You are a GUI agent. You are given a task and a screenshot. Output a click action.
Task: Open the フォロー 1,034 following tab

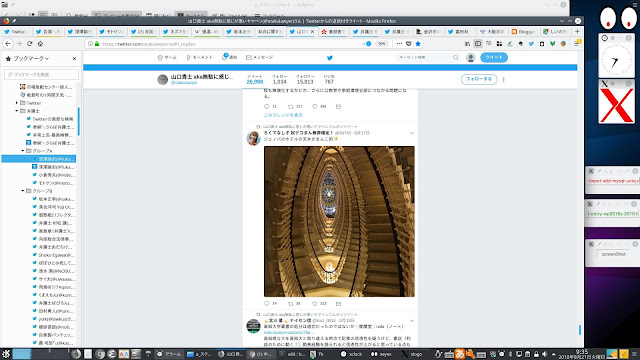(x=280, y=80)
